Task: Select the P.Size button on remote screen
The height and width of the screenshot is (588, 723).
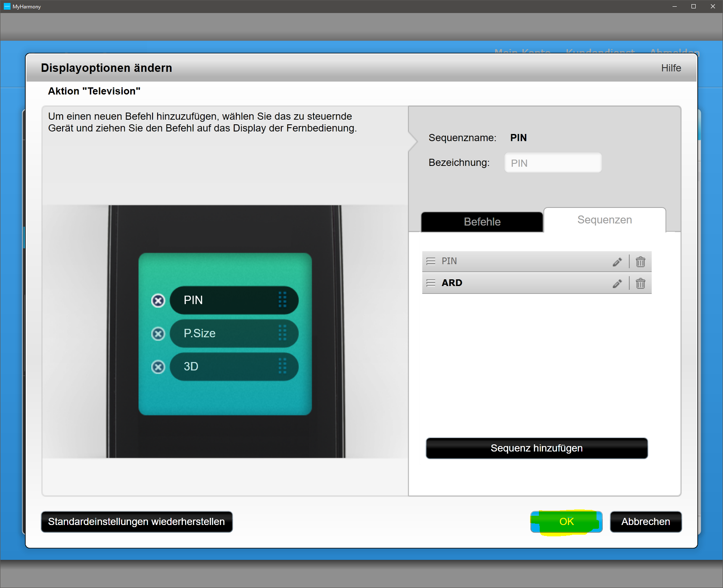Action: click(227, 333)
